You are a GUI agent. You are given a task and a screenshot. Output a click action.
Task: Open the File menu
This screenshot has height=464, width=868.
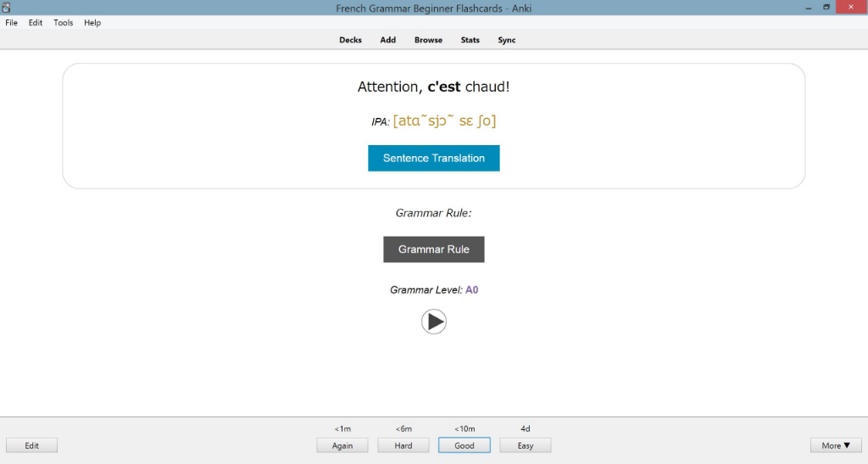tap(11, 23)
